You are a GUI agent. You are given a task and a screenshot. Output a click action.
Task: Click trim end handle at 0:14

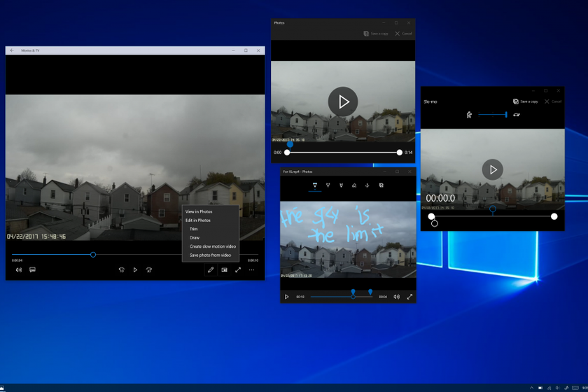400,153
